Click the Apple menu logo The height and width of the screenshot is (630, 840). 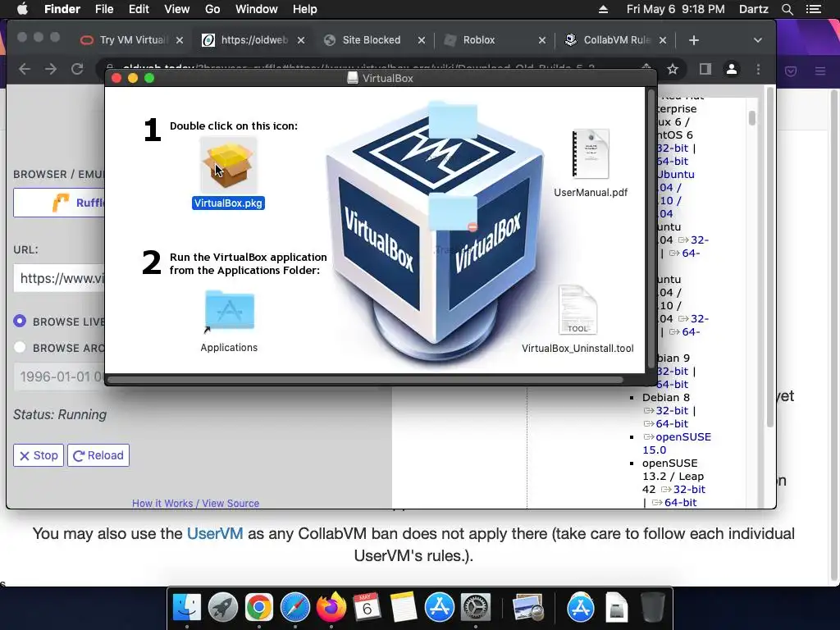22,9
